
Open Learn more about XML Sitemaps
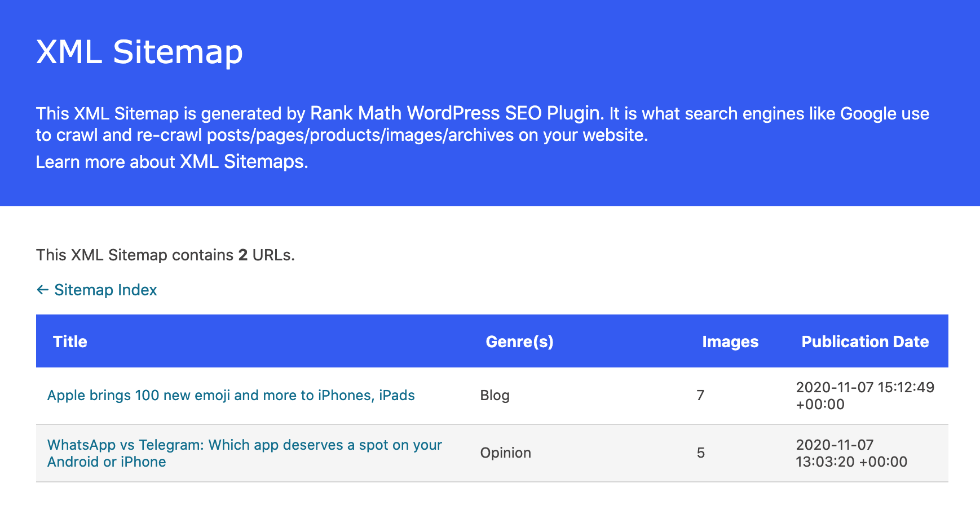(242, 162)
